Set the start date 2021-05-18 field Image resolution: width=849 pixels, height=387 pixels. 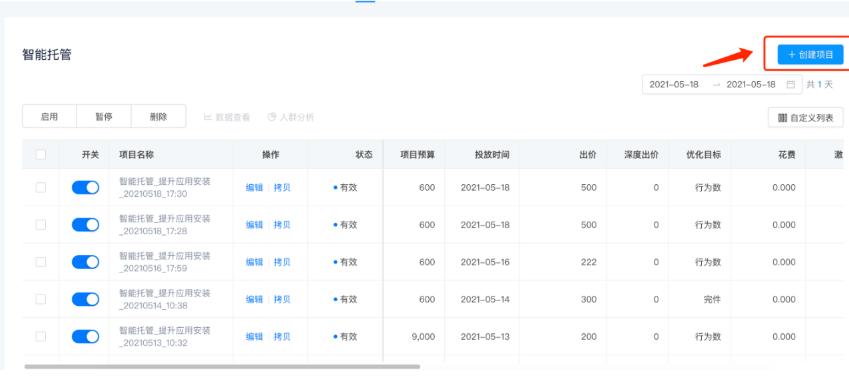[674, 84]
